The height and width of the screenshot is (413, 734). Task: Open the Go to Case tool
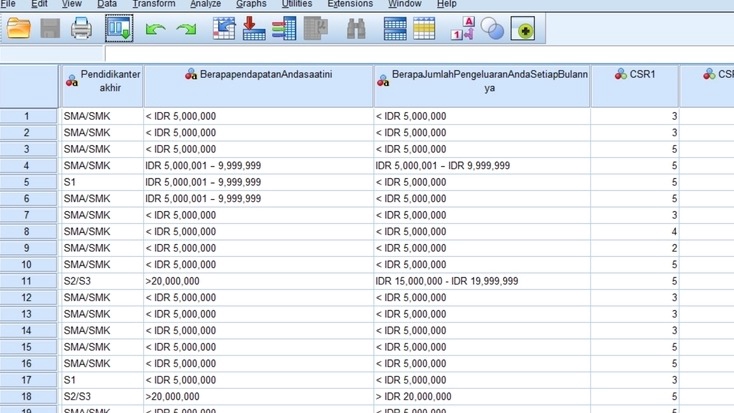(x=224, y=29)
